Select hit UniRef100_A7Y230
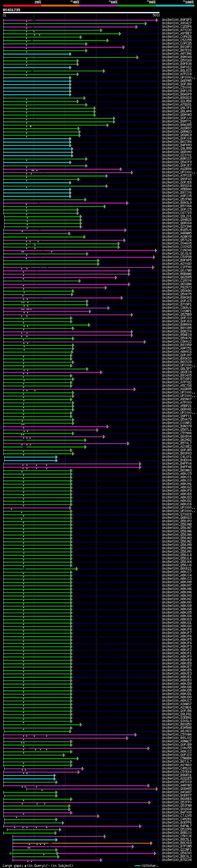Screen dimensions: 197x868 177,30
